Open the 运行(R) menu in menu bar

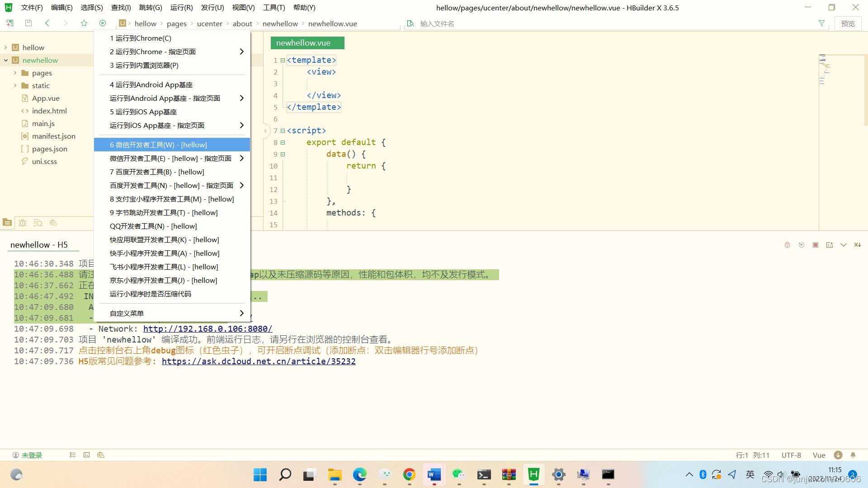(181, 8)
